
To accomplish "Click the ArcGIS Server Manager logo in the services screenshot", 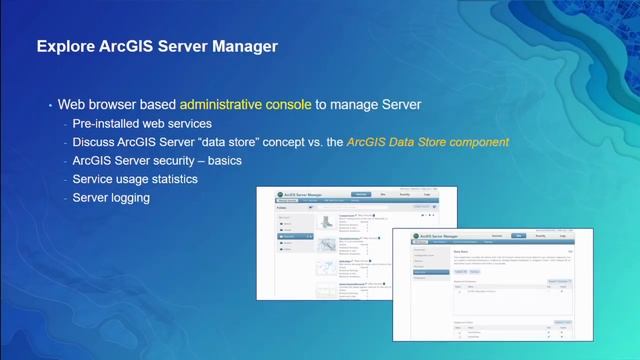I will 280,195.
